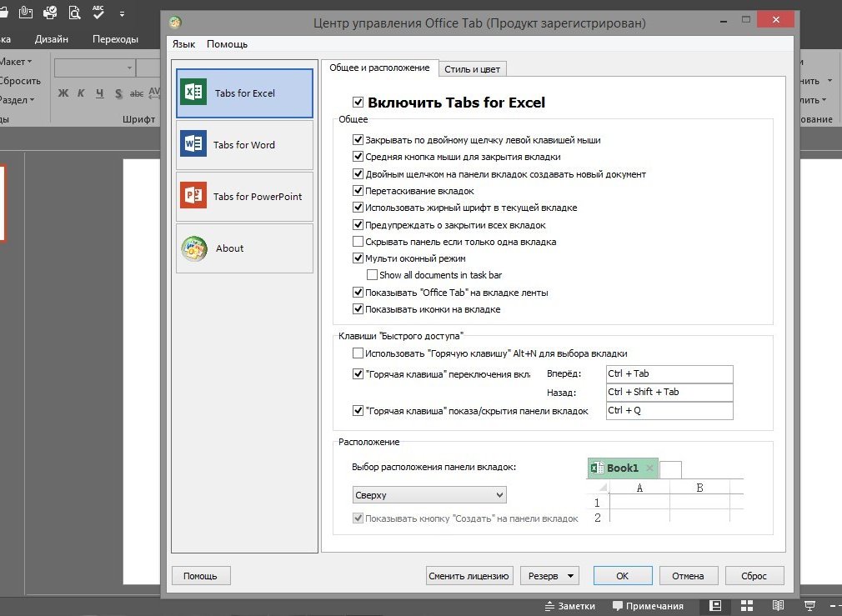
Task: Switch PowerPoint to Reading view
Action: (778, 606)
